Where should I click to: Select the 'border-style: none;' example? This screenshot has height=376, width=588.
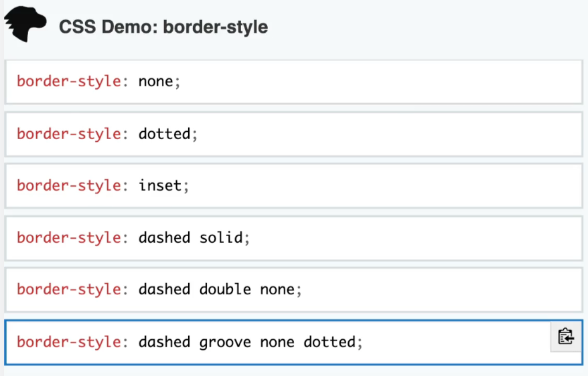tap(293, 82)
